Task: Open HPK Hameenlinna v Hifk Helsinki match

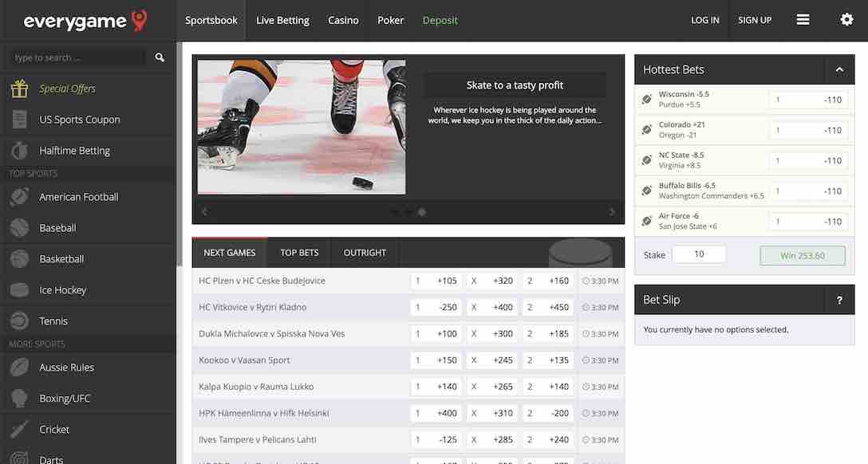Action: point(263,414)
